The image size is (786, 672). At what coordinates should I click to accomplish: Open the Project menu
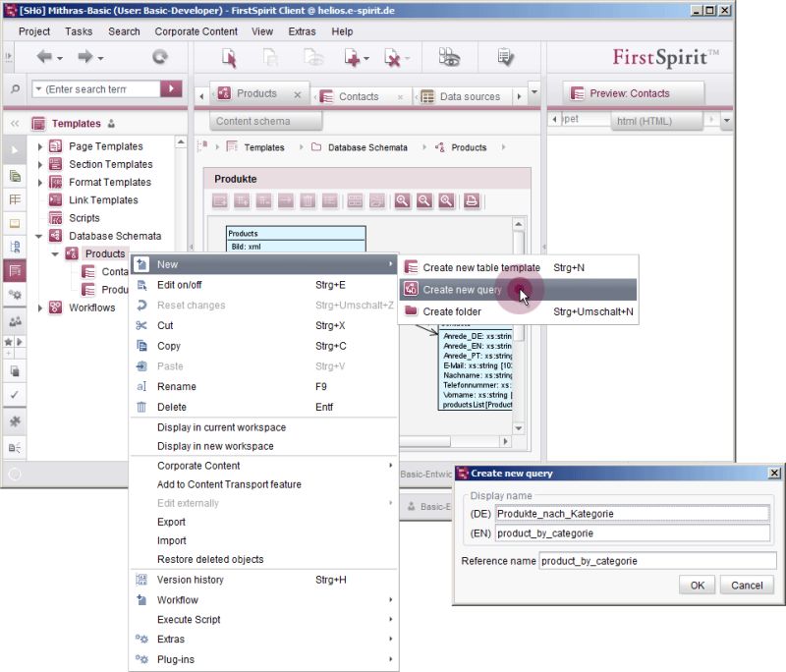pos(34,31)
